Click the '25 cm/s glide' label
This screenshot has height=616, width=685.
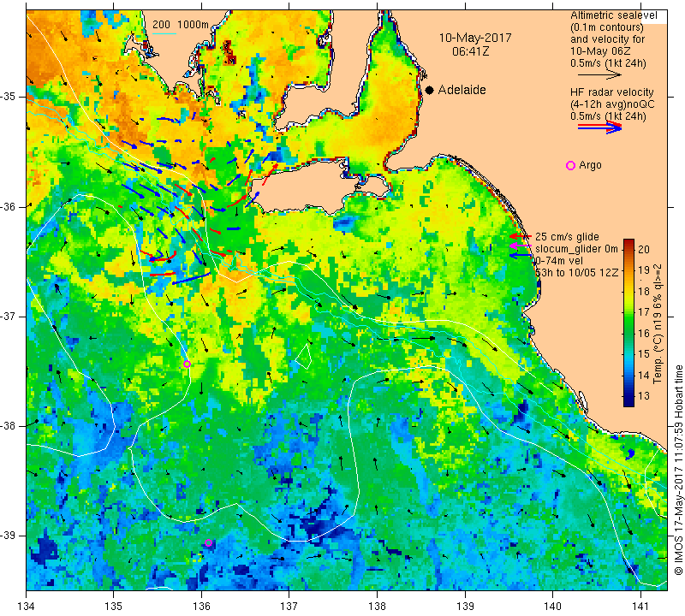(567, 237)
